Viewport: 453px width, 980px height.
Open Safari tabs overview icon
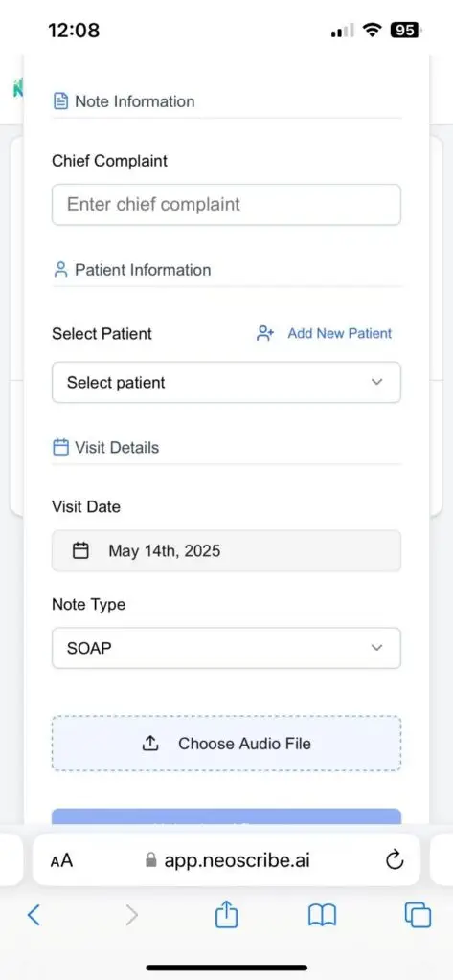(418, 916)
